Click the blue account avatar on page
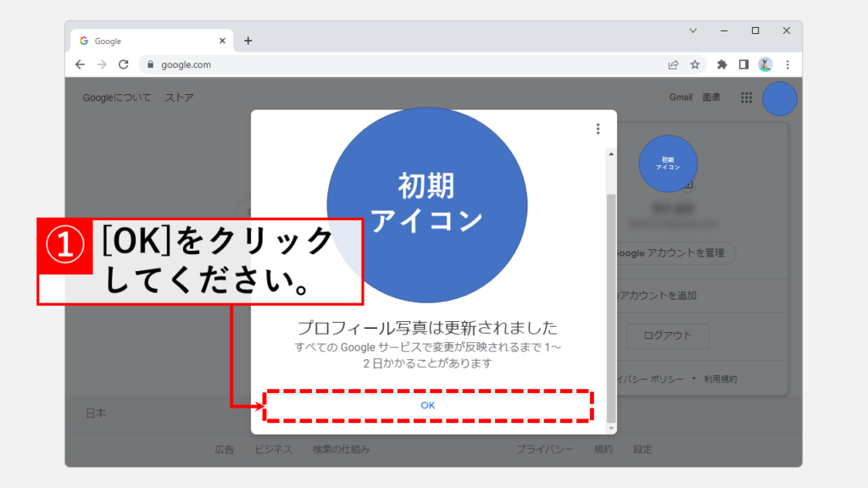 pyautogui.click(x=779, y=98)
